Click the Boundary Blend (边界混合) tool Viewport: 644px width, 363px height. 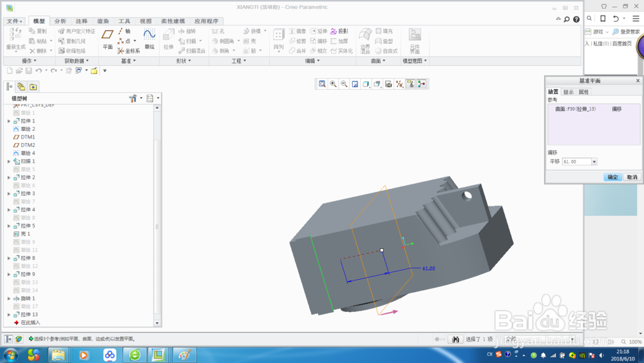tap(365, 41)
